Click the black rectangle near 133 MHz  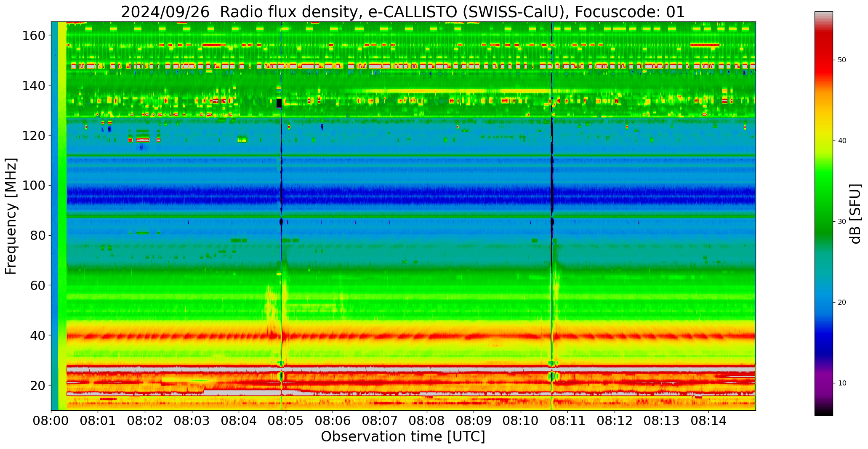coord(279,103)
